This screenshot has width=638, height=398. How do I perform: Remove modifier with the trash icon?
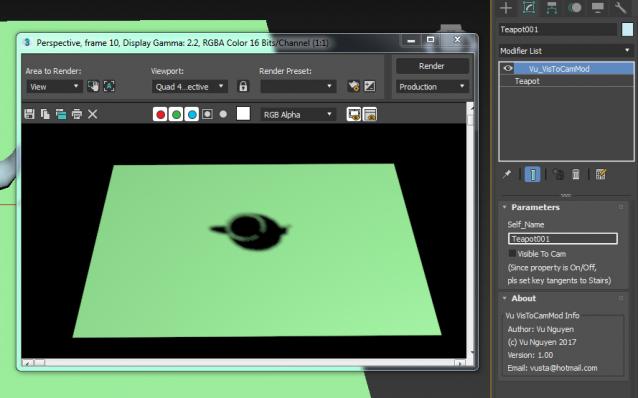(x=576, y=175)
